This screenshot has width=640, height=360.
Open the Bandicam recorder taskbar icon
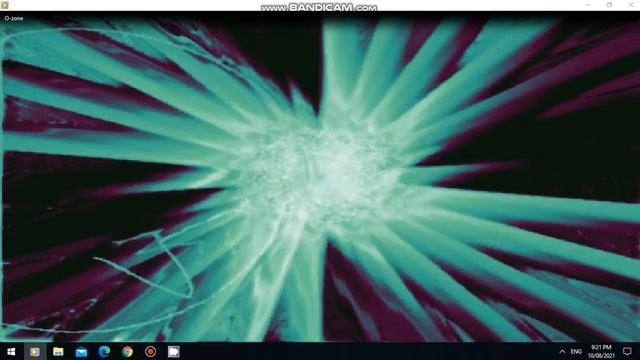(151, 351)
